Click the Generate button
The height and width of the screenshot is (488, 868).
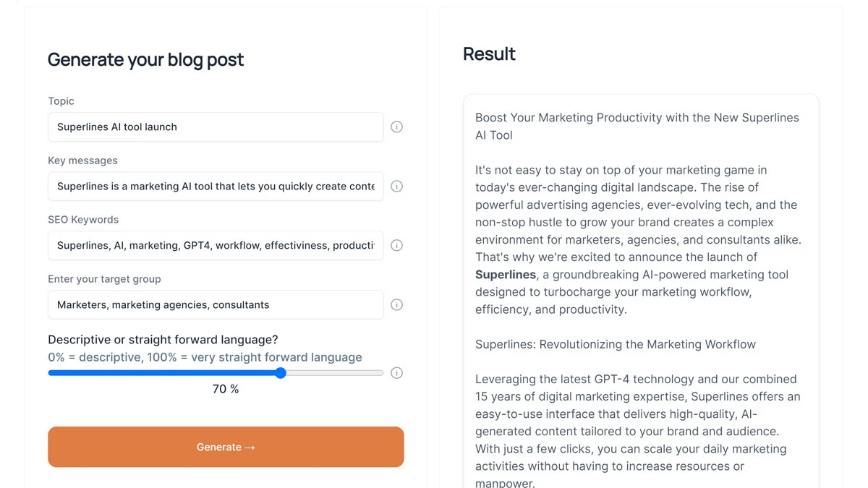click(226, 447)
